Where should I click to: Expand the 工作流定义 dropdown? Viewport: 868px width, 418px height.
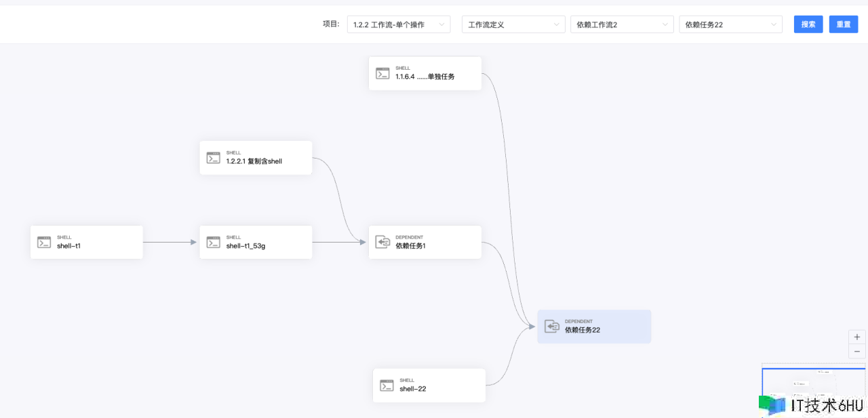coord(513,24)
